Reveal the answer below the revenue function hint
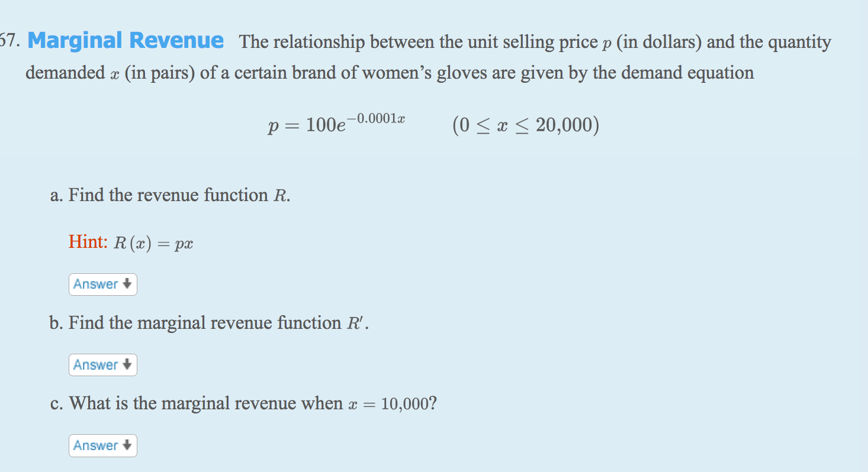 coord(102,285)
